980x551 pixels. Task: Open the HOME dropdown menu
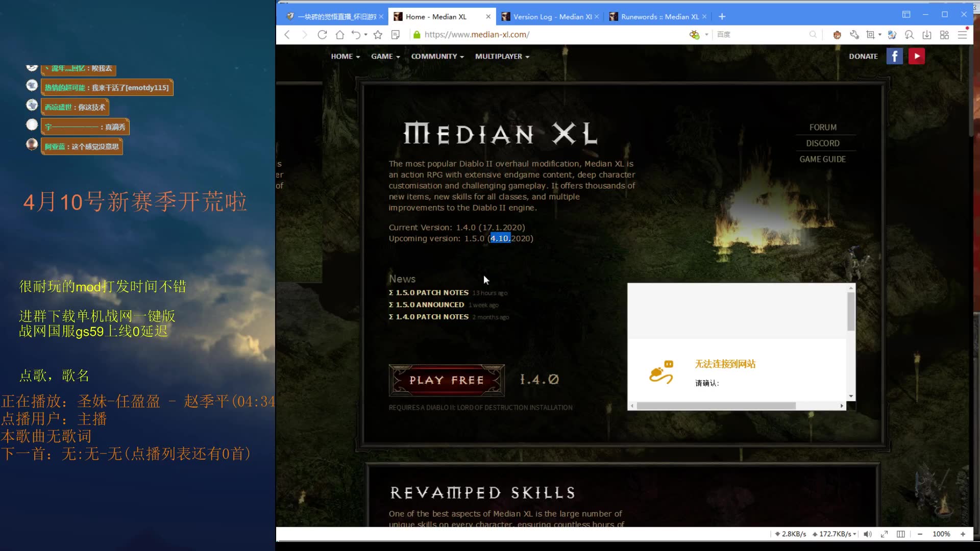[x=345, y=57]
